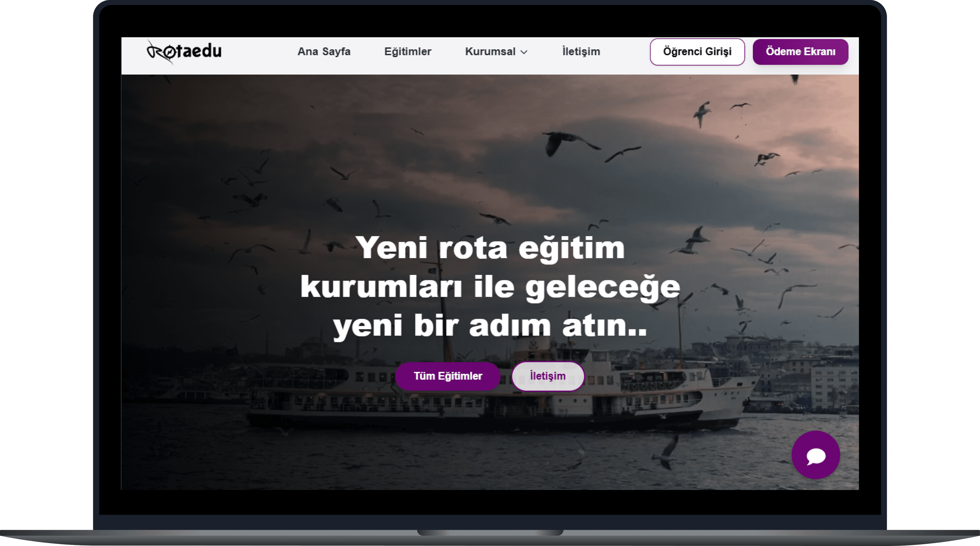Expand the Kurumsal dropdown menu
This screenshot has height=546, width=980.
click(x=490, y=52)
